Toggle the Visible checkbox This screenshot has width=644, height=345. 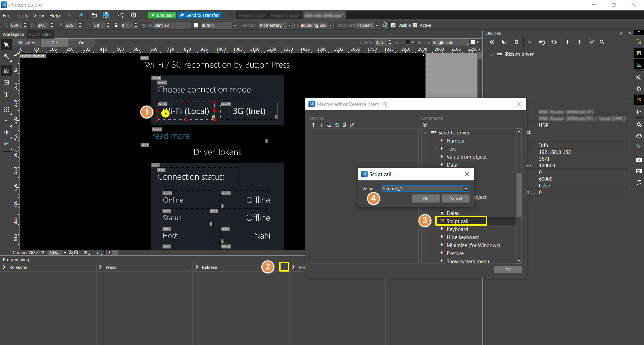tap(393, 25)
